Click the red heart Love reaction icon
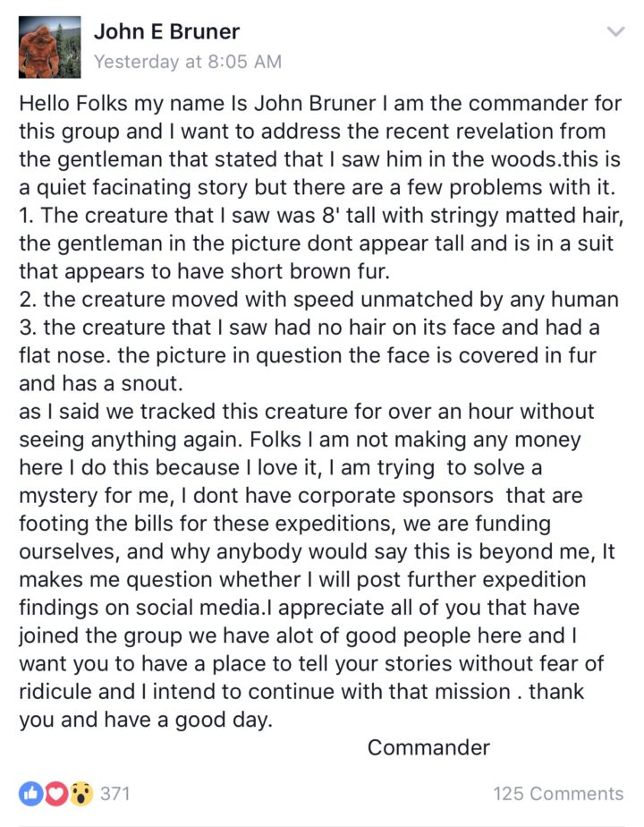 (55, 793)
